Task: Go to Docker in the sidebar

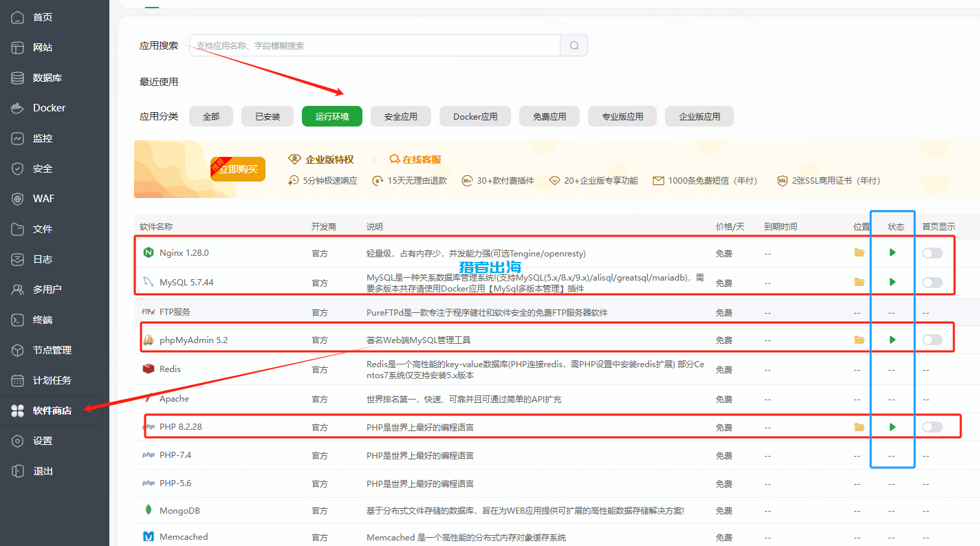Action: [49, 108]
